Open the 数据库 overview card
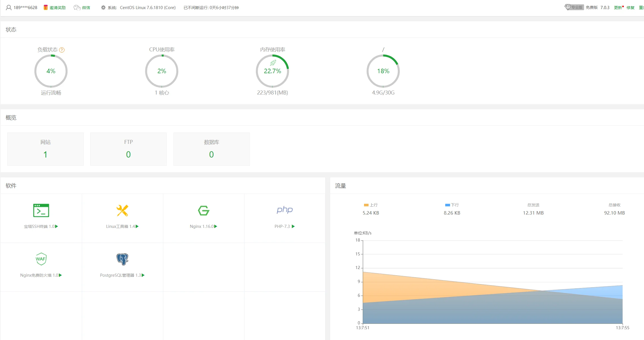This screenshot has height=340, width=644. [212, 149]
